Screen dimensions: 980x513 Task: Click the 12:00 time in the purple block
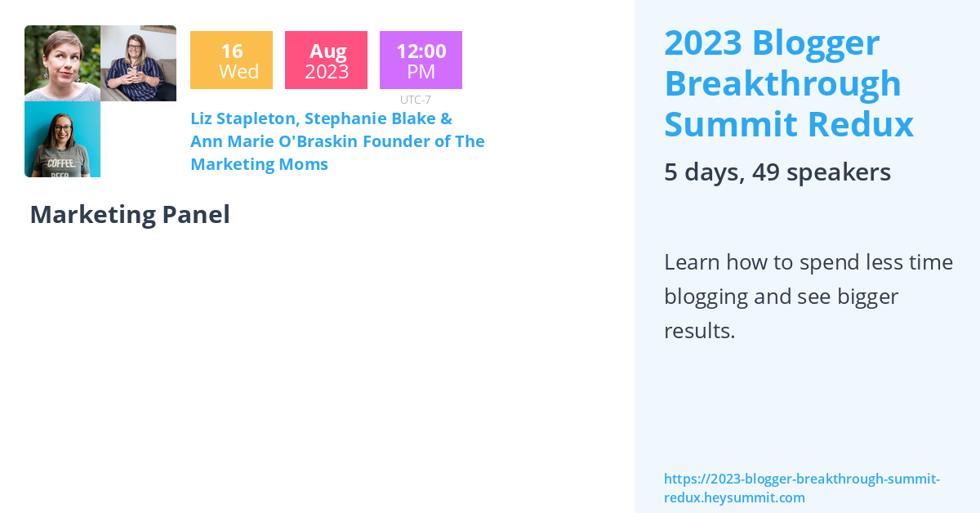click(421, 51)
